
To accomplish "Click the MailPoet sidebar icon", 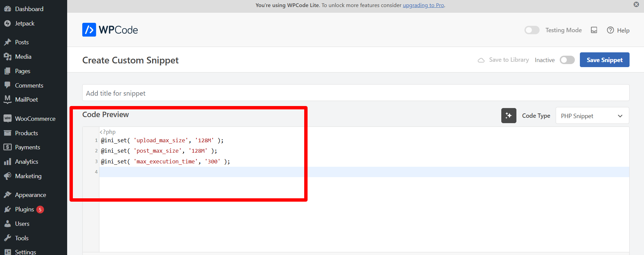I will tap(7, 99).
